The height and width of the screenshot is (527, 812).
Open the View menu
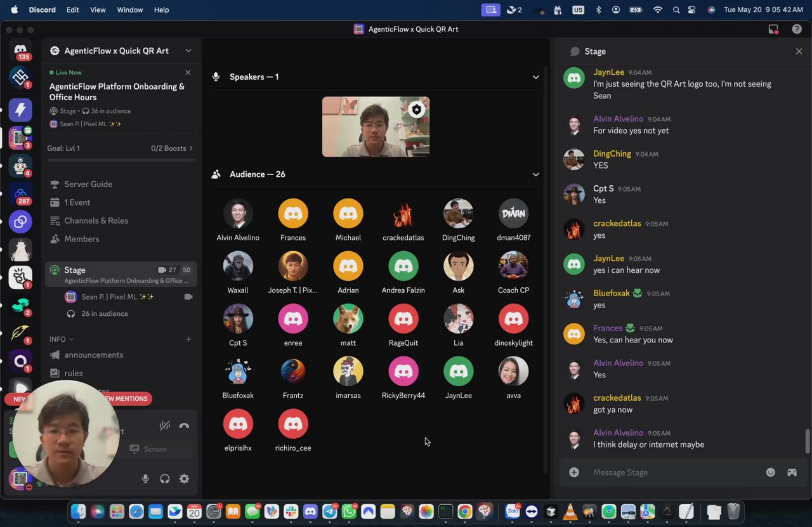pos(98,10)
